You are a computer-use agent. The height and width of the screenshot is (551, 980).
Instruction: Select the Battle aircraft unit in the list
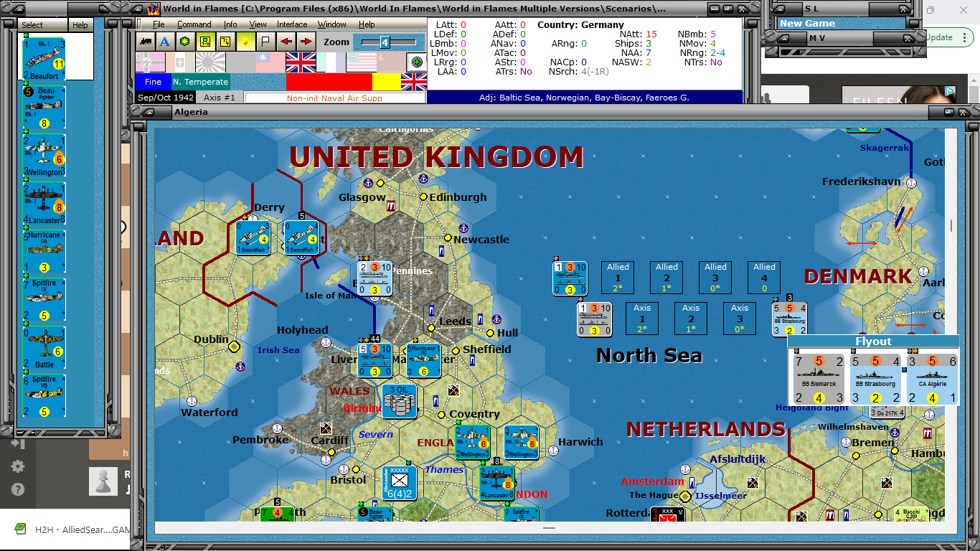(x=44, y=348)
